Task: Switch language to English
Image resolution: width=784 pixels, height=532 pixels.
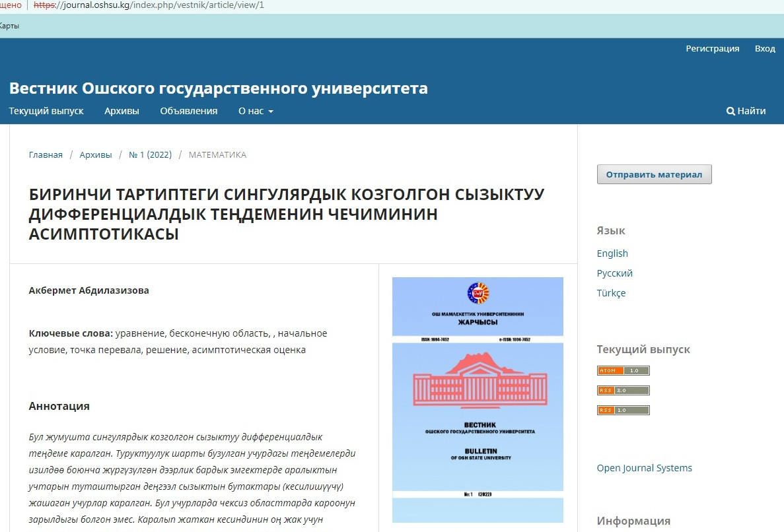Action: (x=612, y=253)
